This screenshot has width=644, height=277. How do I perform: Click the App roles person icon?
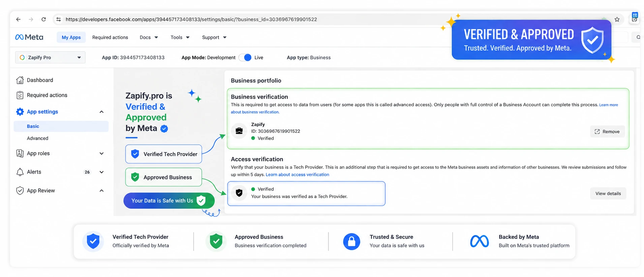[x=20, y=153]
